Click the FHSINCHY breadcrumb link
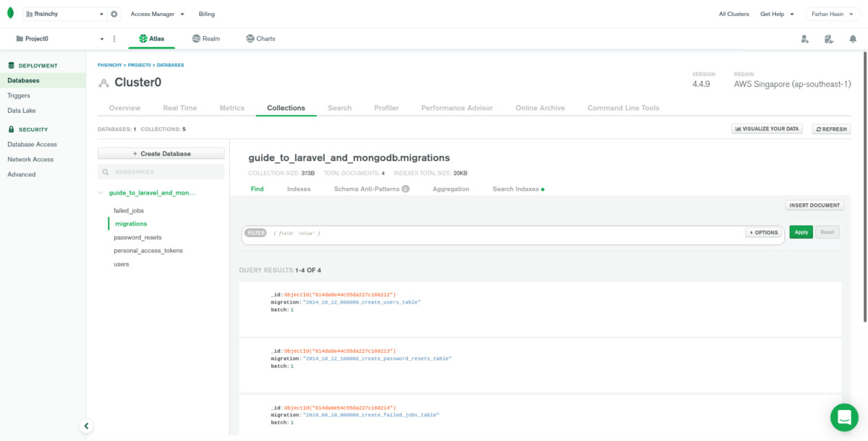Screen dimensions: 868x441 click(109, 65)
